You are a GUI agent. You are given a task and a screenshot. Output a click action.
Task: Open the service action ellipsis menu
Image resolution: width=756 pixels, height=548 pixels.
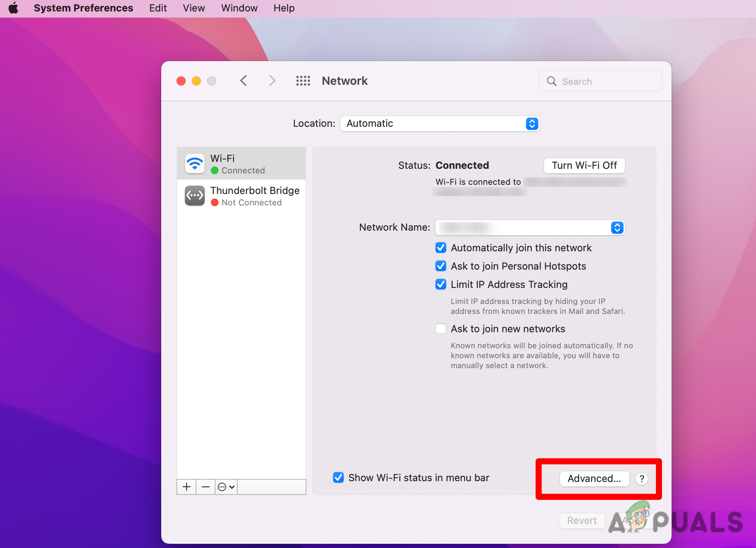[225, 487]
